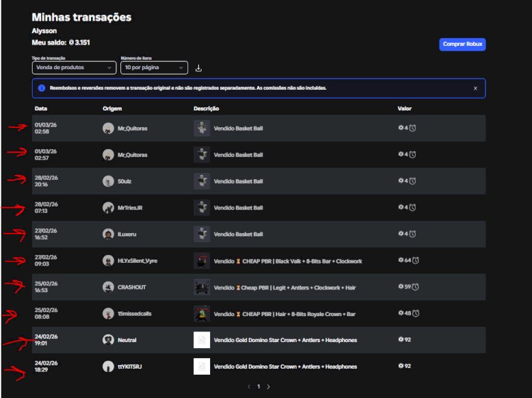The height and width of the screenshot is (398, 532).
Task: Click Basket Ball item thumbnail for MrTriesJR
Action: point(201,208)
